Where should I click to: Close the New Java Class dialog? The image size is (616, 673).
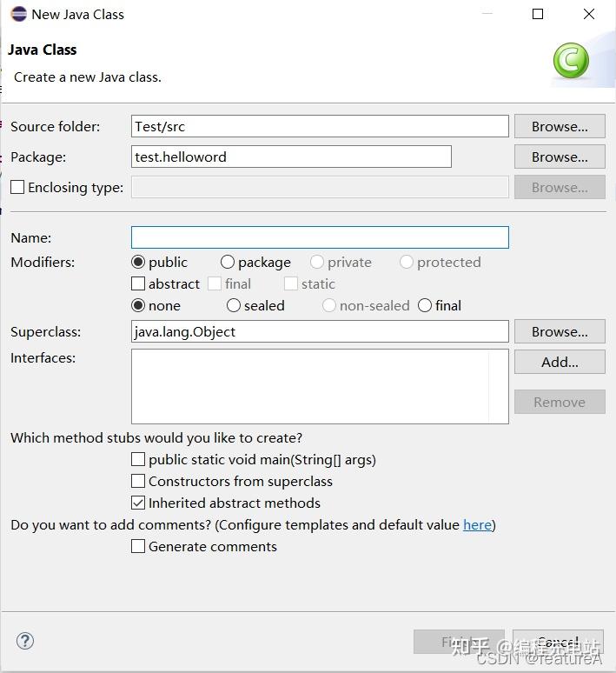(588, 14)
